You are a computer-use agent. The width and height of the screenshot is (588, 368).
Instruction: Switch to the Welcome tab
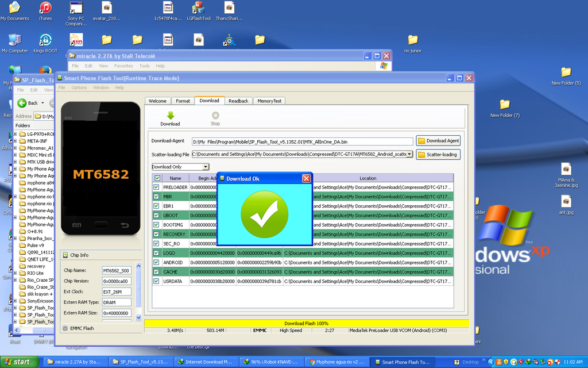click(x=157, y=101)
